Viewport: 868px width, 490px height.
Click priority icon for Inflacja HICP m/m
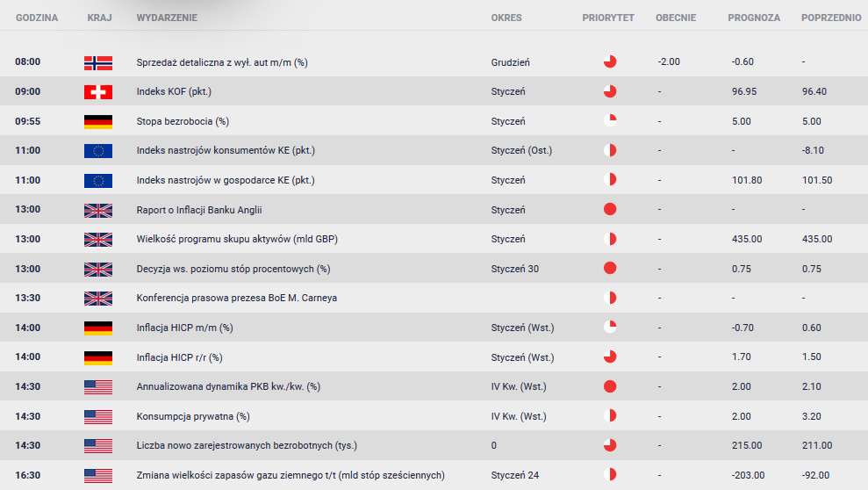point(609,327)
